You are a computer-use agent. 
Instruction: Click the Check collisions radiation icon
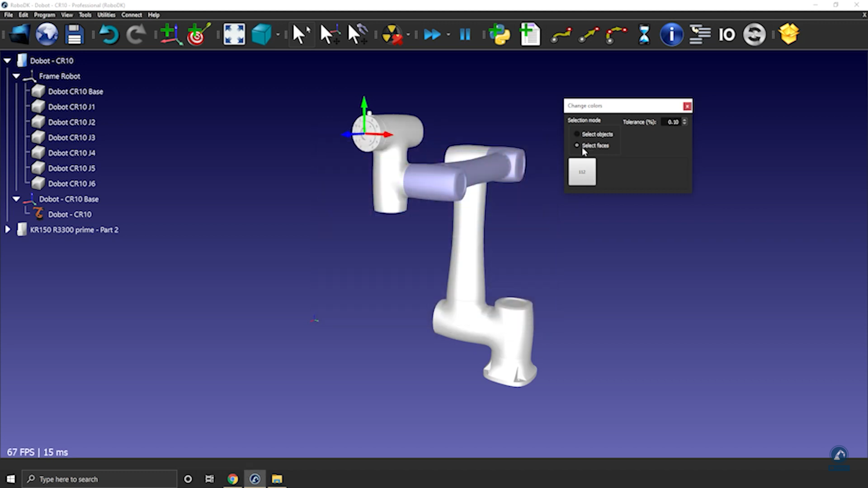(x=392, y=34)
